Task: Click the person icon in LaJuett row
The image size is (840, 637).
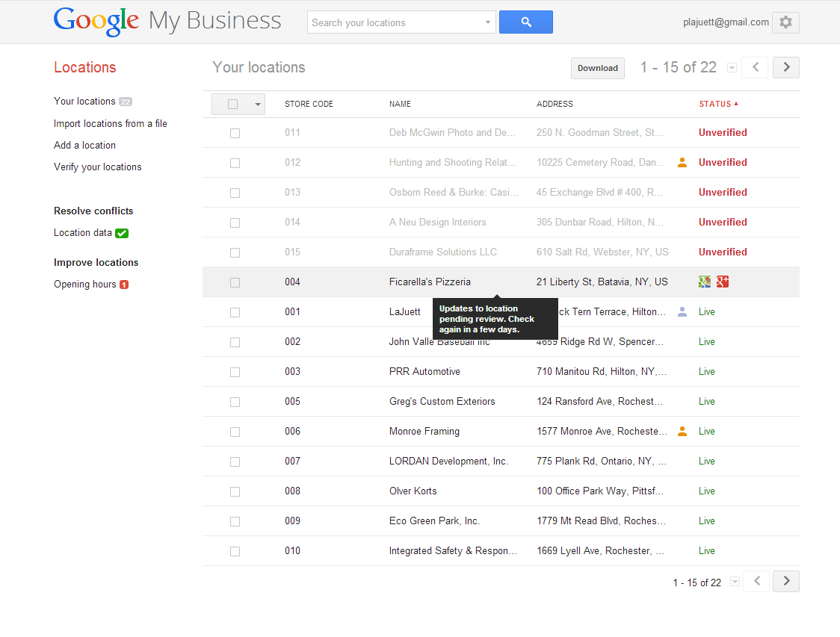Action: (x=682, y=311)
